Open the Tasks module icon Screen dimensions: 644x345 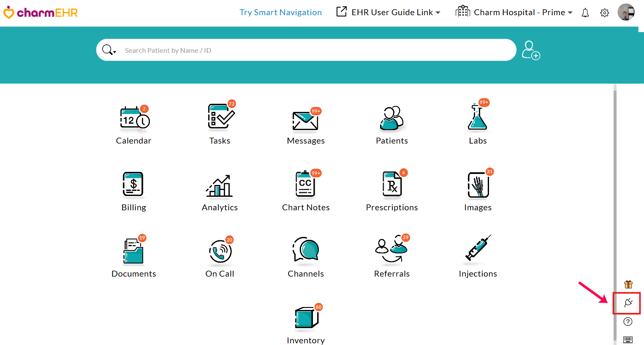(x=220, y=117)
